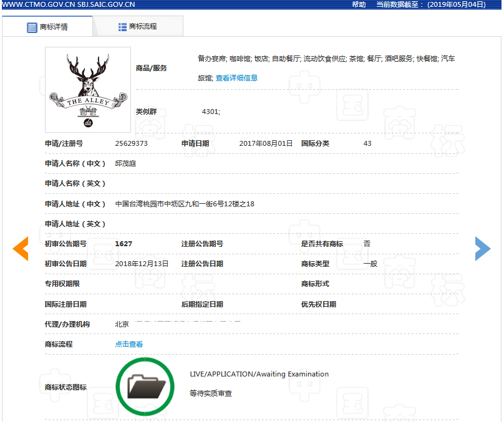Viewport: 504px width, 422px height.
Task: Select similar group value 4301;
Action: pos(211,112)
